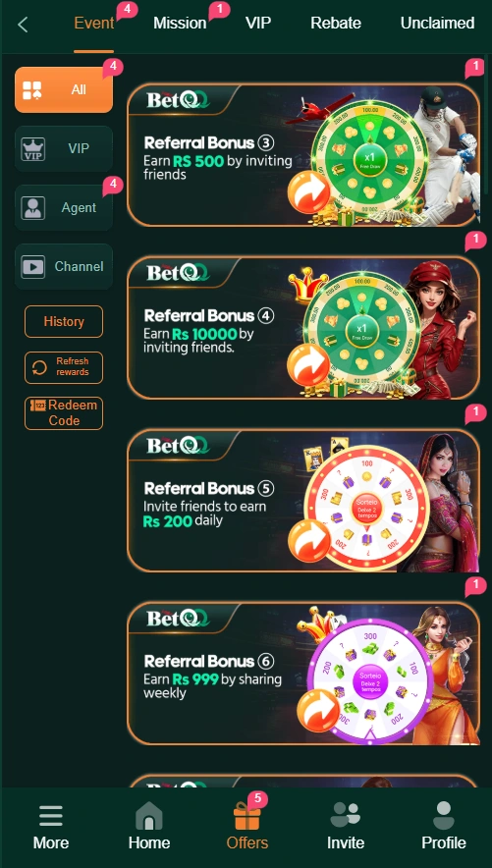Screen dimensions: 492x868
Task: Open the More hamburger menu icon
Action: coord(51,816)
